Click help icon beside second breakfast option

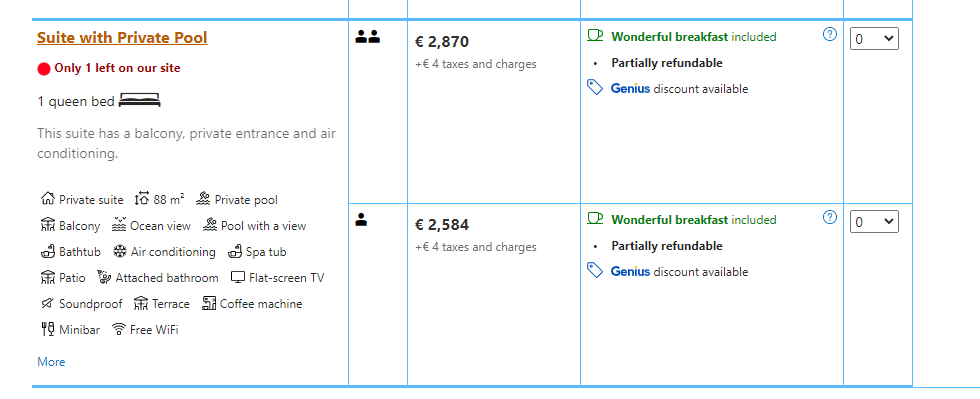tap(829, 217)
